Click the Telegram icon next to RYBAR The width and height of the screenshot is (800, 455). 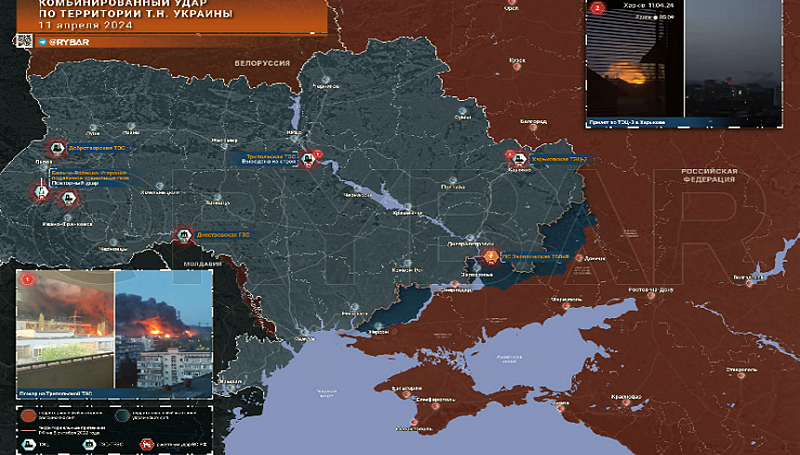[x=43, y=42]
